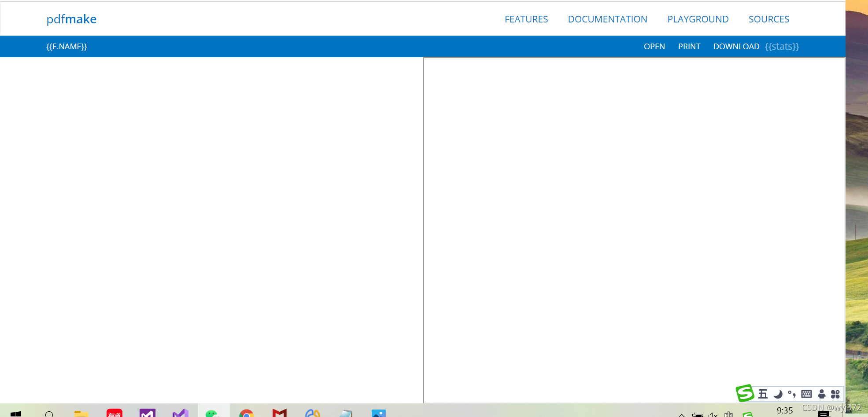Click OPEN in the blue toolbar
The image size is (868, 417).
pyautogui.click(x=654, y=46)
